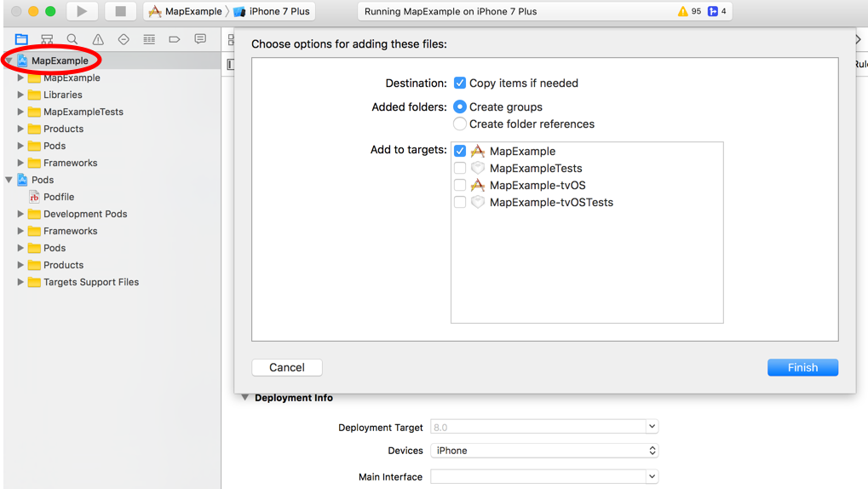Select Podfile in the navigator
This screenshot has width=868, height=489.
pyautogui.click(x=60, y=197)
